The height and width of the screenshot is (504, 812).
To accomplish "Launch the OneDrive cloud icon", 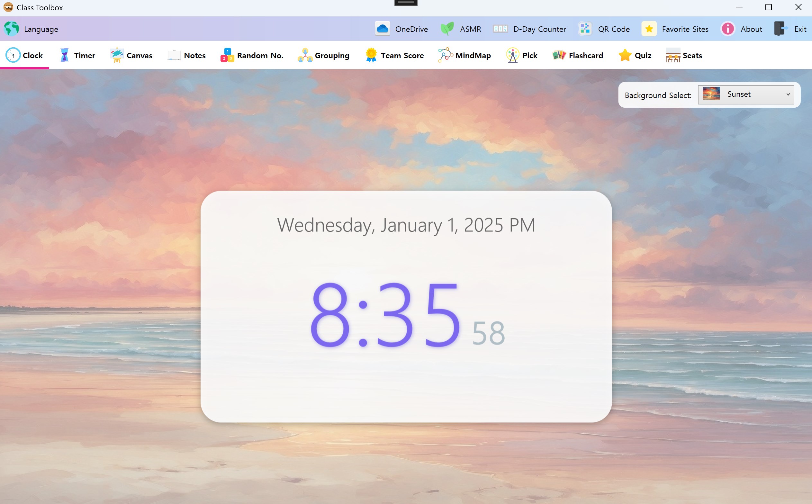I will click(x=382, y=29).
